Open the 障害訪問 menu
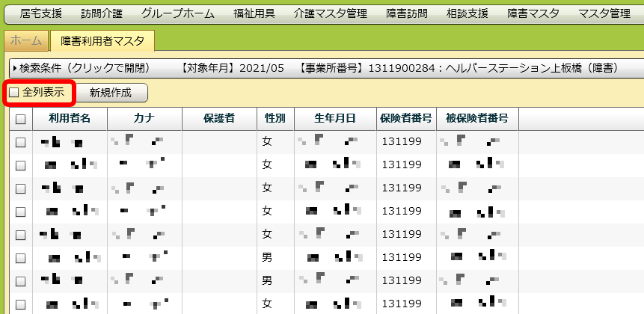This screenshot has height=314, width=644. click(x=407, y=13)
